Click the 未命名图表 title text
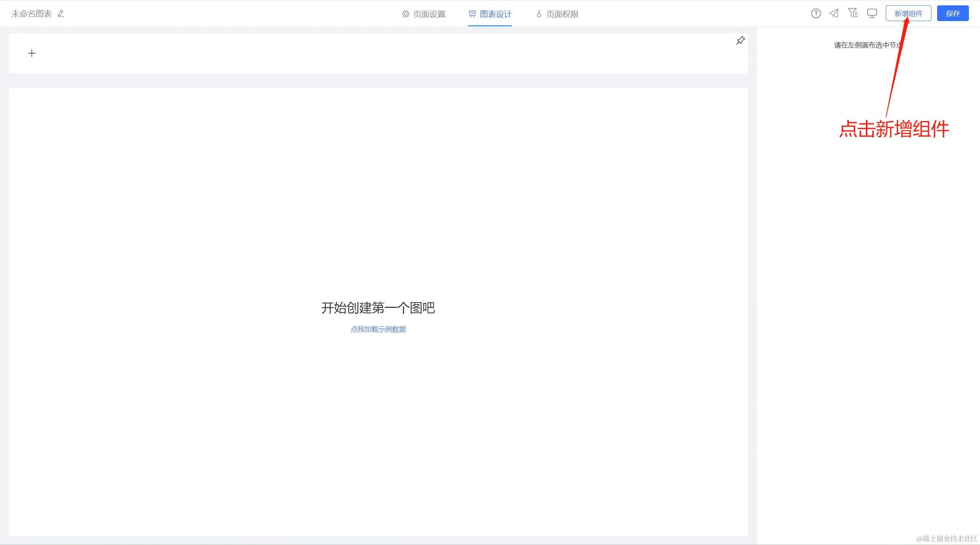 pos(31,14)
